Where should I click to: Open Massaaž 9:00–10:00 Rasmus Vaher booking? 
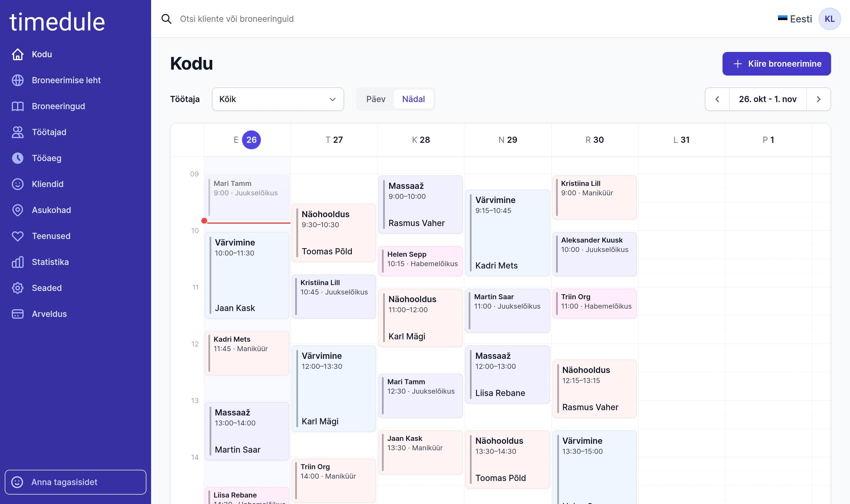click(420, 204)
